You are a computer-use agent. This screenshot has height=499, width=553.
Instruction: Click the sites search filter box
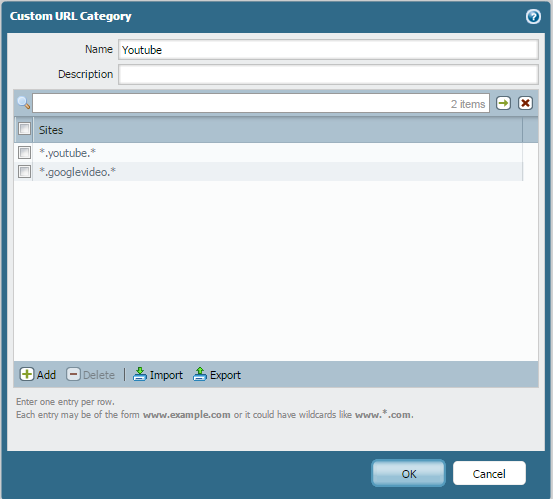pyautogui.click(x=261, y=103)
